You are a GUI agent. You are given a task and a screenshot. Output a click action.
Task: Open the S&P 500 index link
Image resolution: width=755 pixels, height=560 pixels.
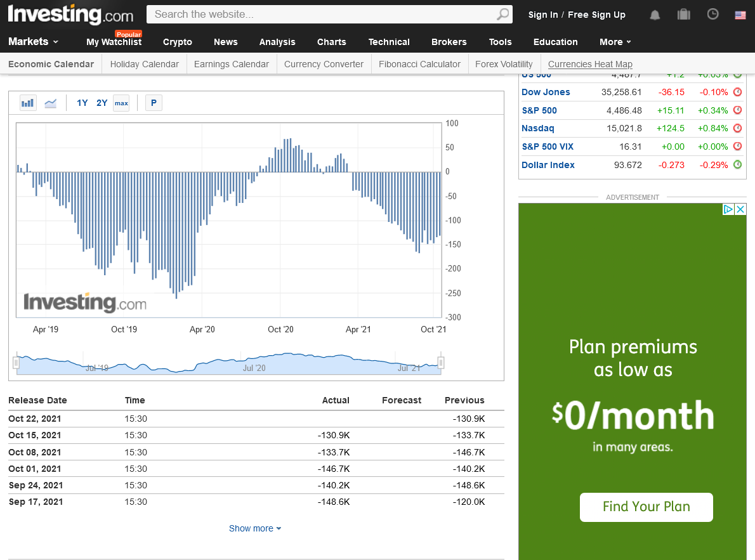tap(539, 110)
